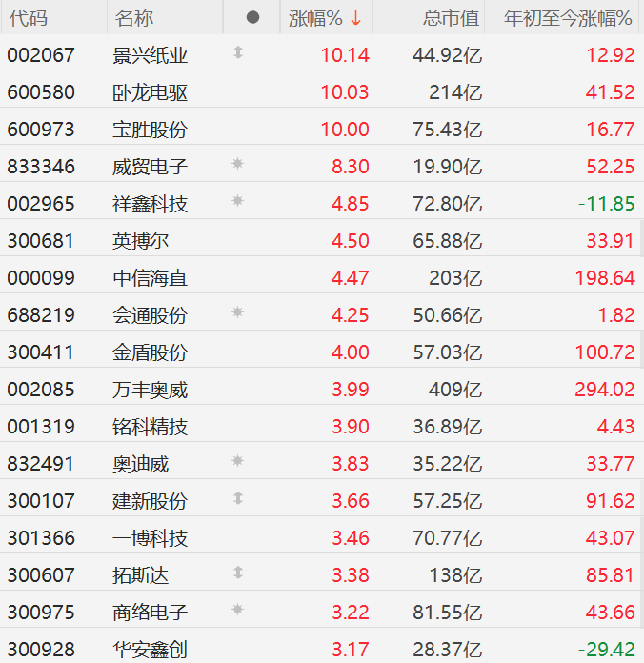Viewport: 644px width, 663px height.
Task: Click 中信海直 year-to-date value 198.64
Action: (605, 278)
